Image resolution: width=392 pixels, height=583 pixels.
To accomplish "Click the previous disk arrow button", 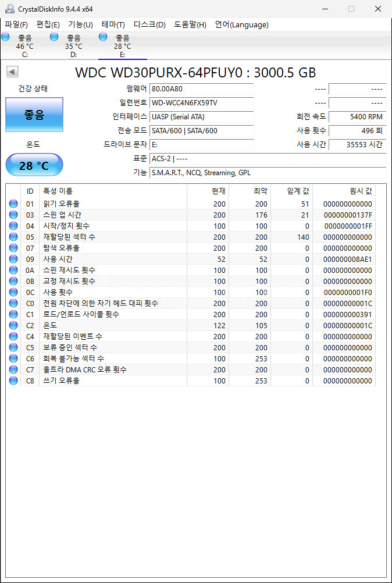I will [13, 72].
